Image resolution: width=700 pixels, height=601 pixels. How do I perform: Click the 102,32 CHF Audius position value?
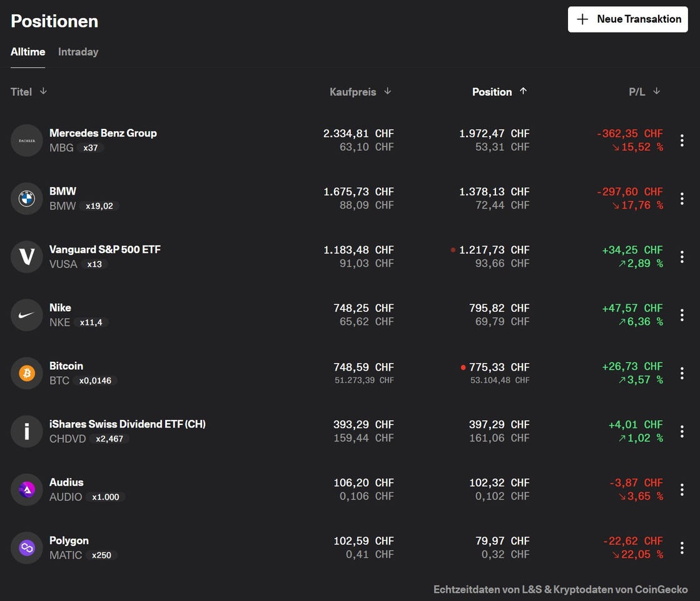tap(499, 483)
